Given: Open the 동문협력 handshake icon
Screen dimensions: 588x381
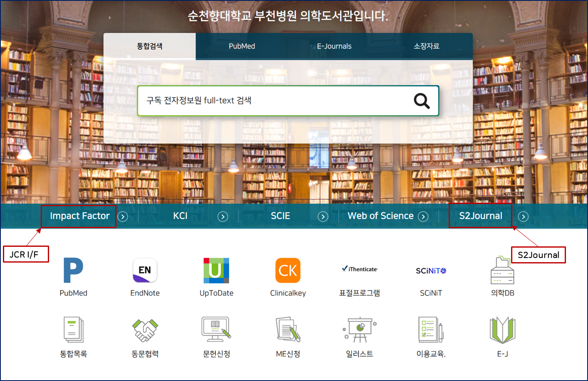Looking at the screenshot, I should (145, 330).
